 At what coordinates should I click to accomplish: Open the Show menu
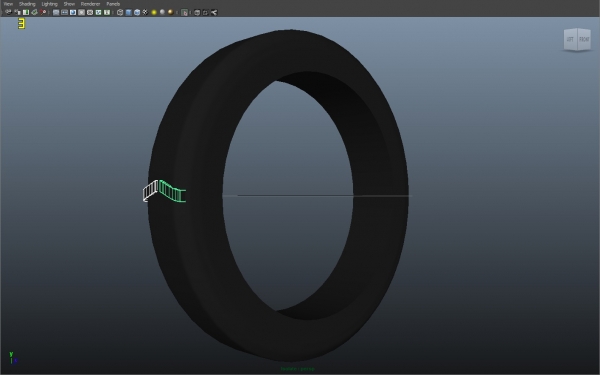tap(69, 4)
